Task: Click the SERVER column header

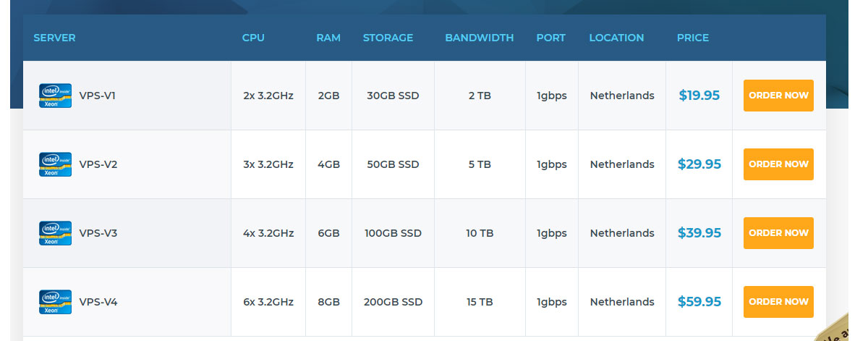Action: (x=54, y=38)
